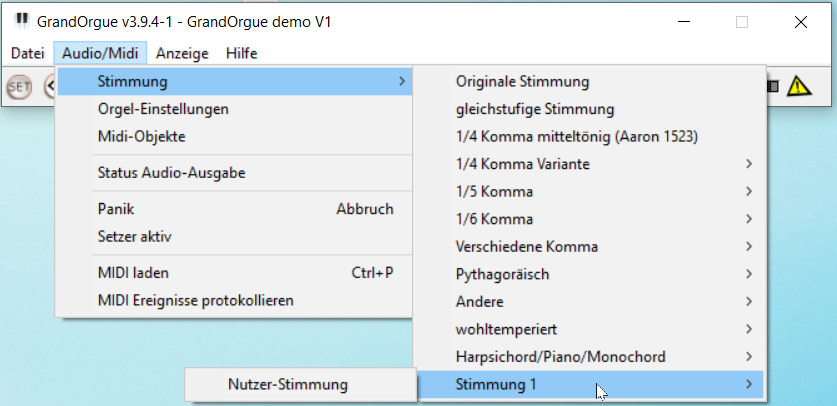Choose gleichstufige Stimmung
837x406 pixels.
(x=534, y=108)
